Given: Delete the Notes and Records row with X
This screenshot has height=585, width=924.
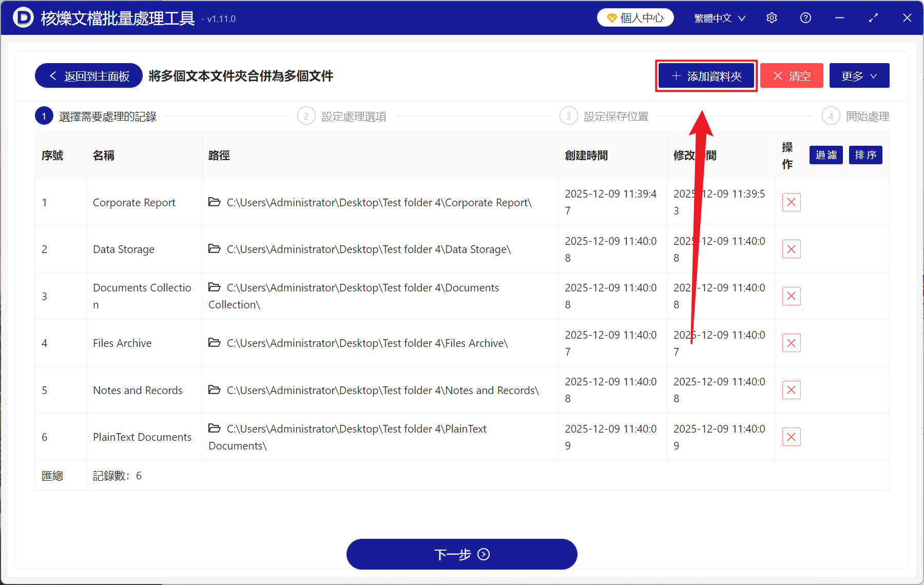Looking at the screenshot, I should click(791, 389).
